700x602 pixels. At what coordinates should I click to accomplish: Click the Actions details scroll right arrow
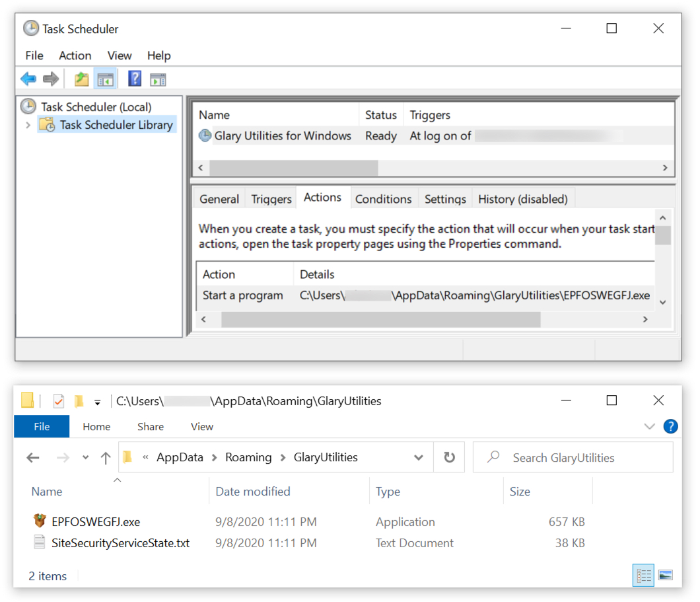tap(645, 319)
